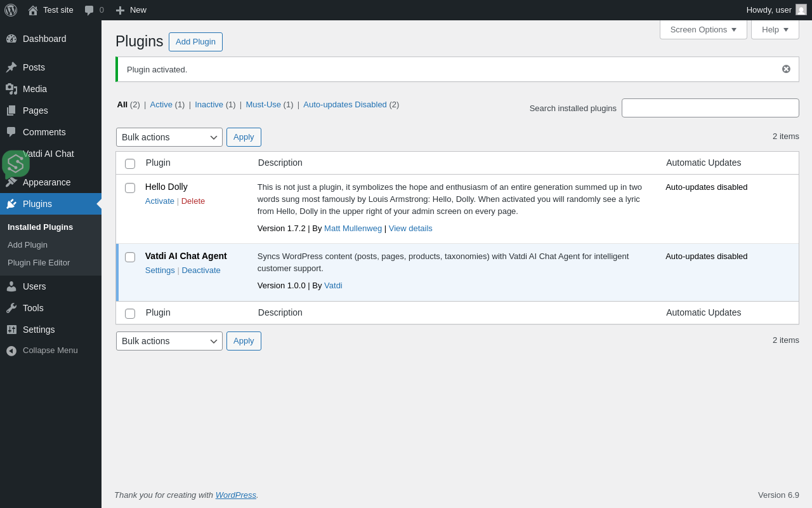Expand the Help tab

(x=775, y=29)
